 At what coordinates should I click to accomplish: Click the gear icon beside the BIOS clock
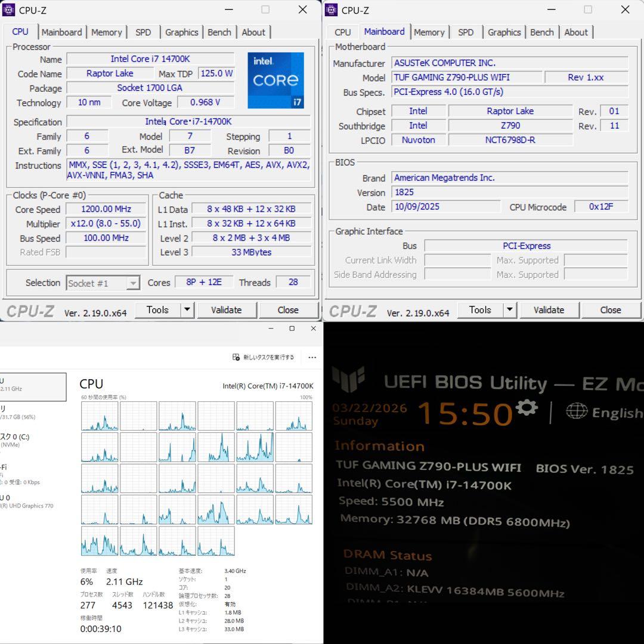[x=527, y=407]
